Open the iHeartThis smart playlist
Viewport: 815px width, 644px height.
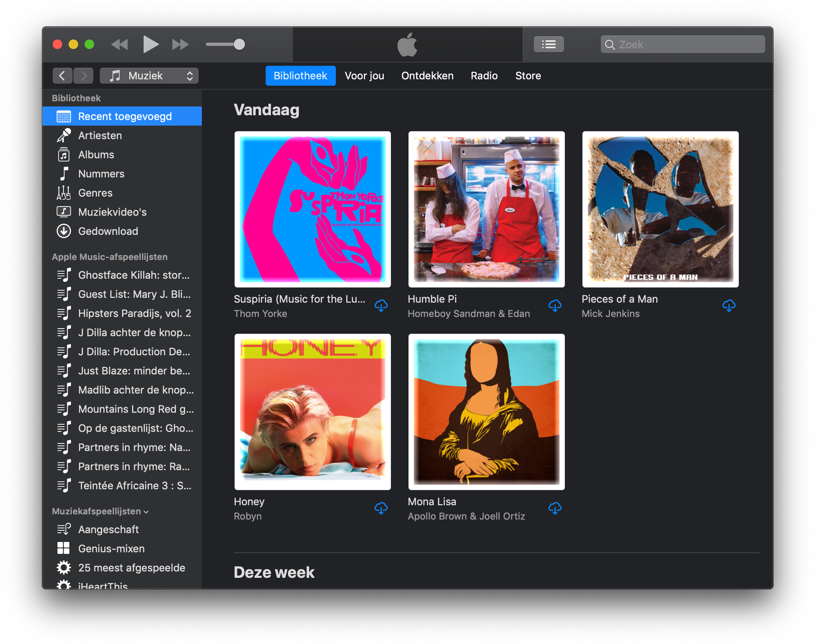pyautogui.click(x=122, y=584)
